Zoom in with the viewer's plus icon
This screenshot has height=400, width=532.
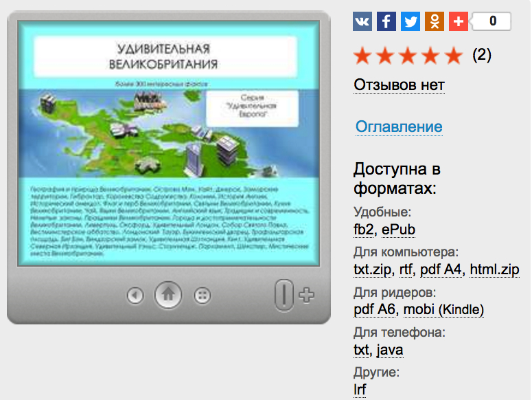tap(306, 295)
